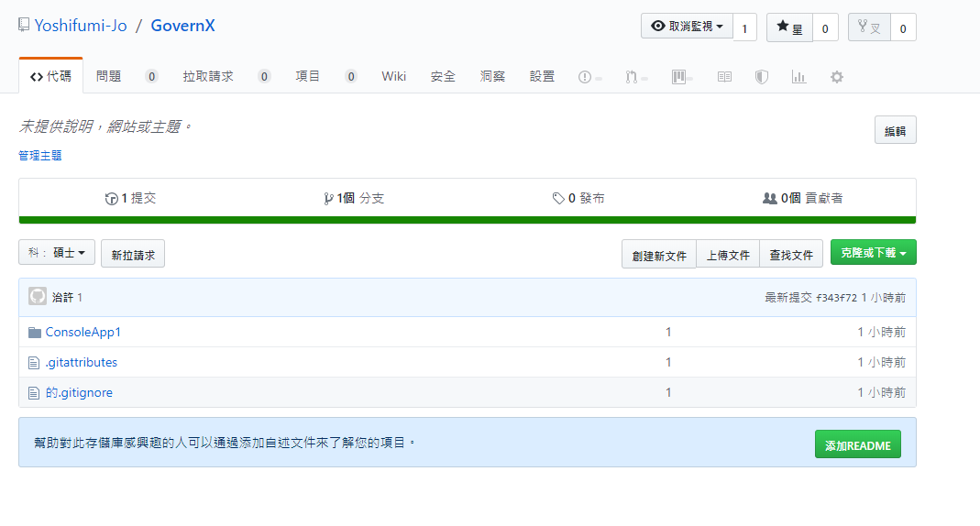Open the commit hash f343f72
The height and width of the screenshot is (526, 980).
pos(836,298)
